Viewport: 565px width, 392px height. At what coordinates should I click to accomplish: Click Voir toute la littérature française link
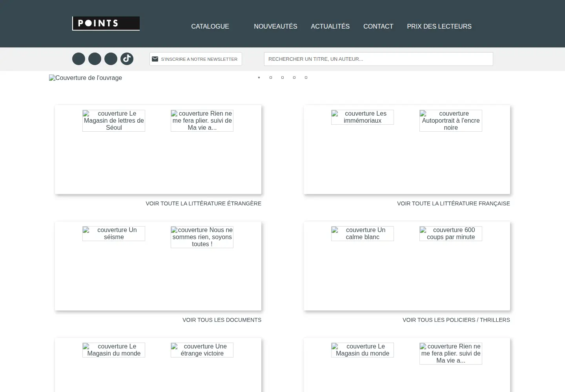(454, 203)
